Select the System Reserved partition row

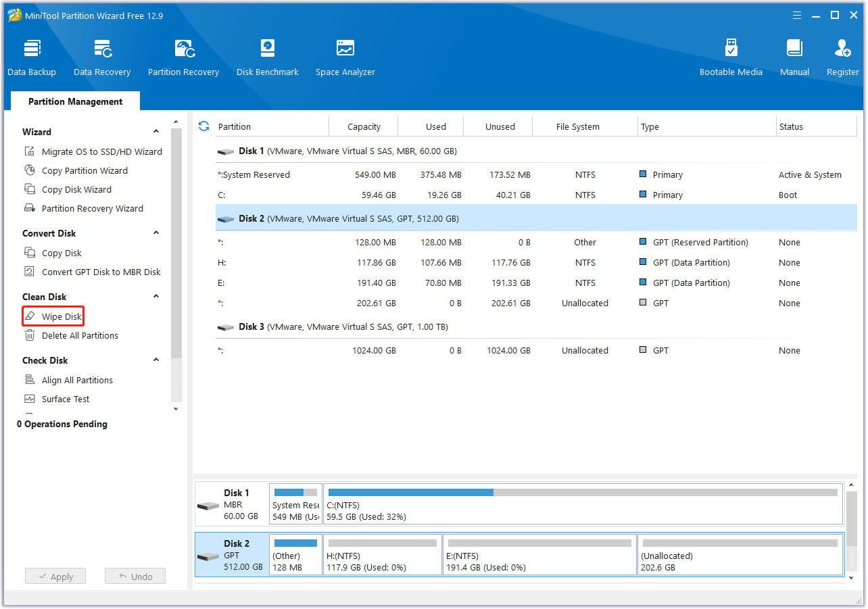[536, 175]
